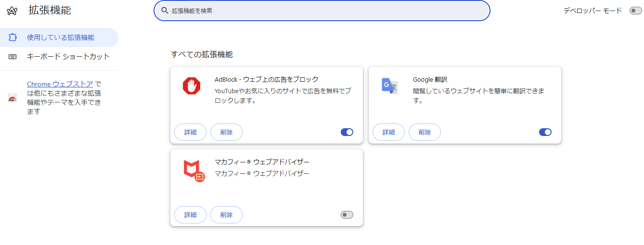Click 削除 to remove AdBlock
The image size is (644, 245).
point(226,132)
